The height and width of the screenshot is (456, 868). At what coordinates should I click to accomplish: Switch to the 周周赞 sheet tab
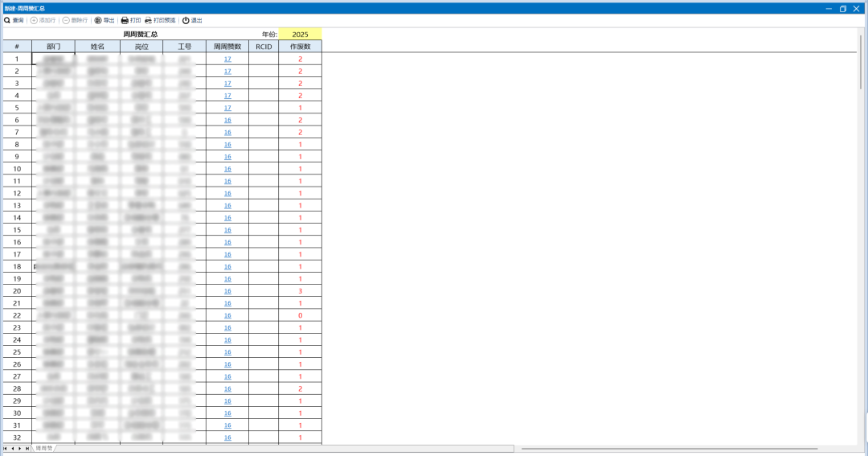tap(44, 448)
